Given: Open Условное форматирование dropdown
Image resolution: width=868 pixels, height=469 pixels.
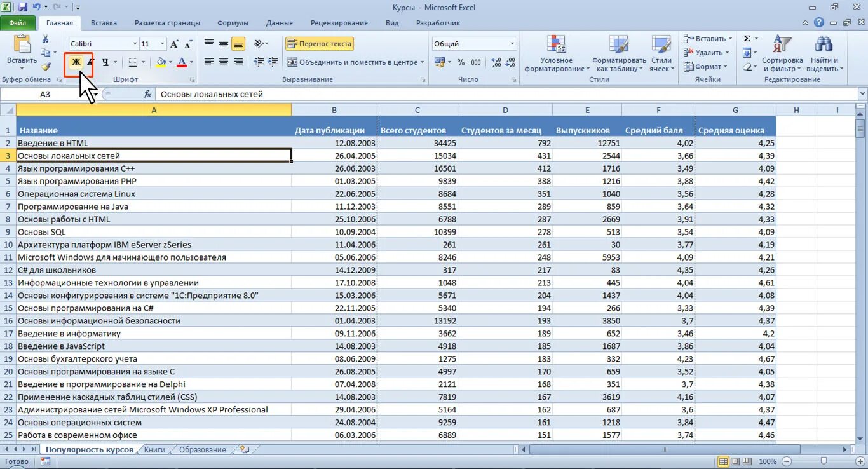Looking at the screenshot, I should (x=557, y=53).
